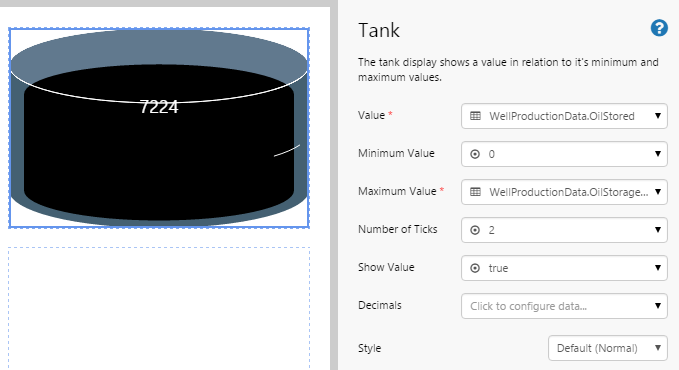This screenshot has height=370, width=679.
Task: Click the static-value icon in Show Value field
Action: coord(475,268)
